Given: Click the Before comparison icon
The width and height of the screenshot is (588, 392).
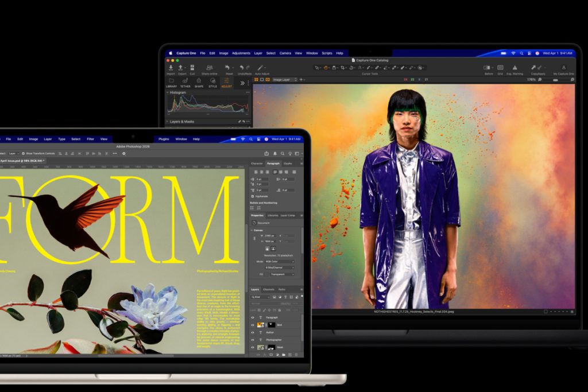Looking at the screenshot, I should [x=489, y=68].
